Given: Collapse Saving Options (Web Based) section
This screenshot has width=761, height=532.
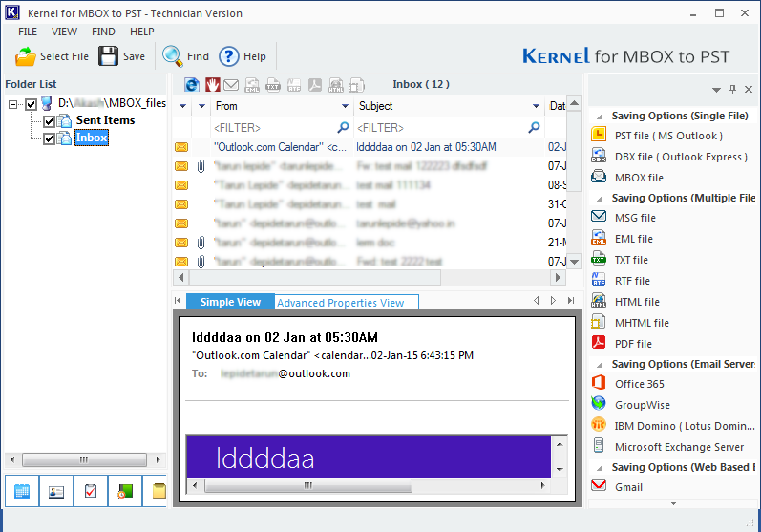Looking at the screenshot, I should click(600, 468).
